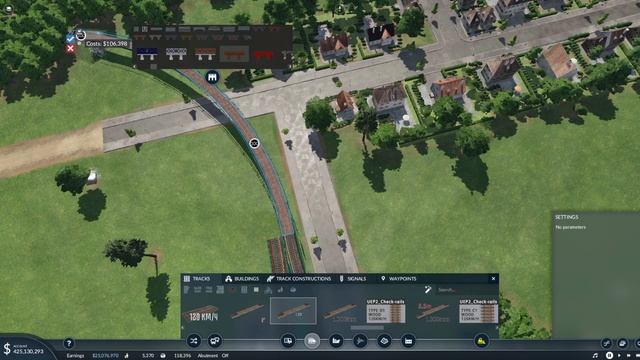Activate the yellow bulldozer tool
Viewport: 640px width, 360px height.
point(481,341)
